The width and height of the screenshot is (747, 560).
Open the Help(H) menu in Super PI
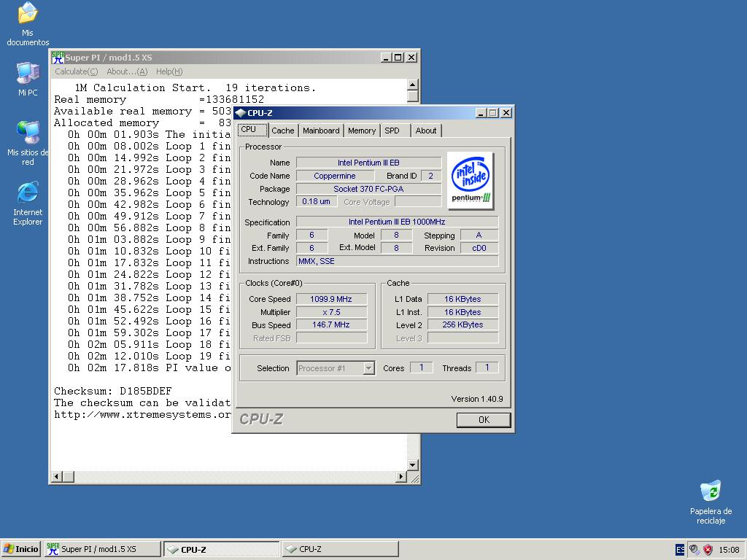pos(169,71)
